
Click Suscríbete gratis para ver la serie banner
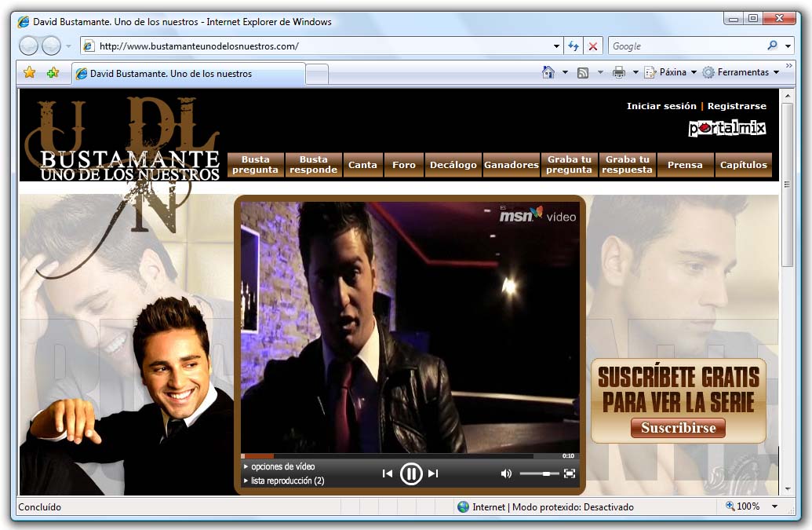pos(679,400)
